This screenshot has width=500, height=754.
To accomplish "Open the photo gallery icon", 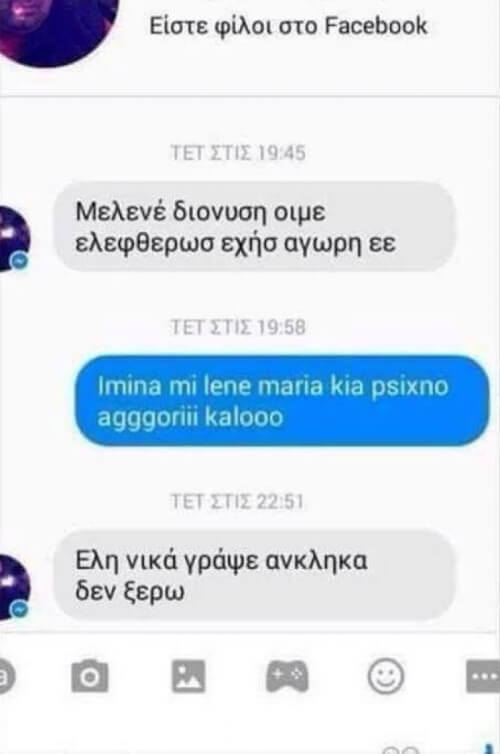I will point(188,676).
